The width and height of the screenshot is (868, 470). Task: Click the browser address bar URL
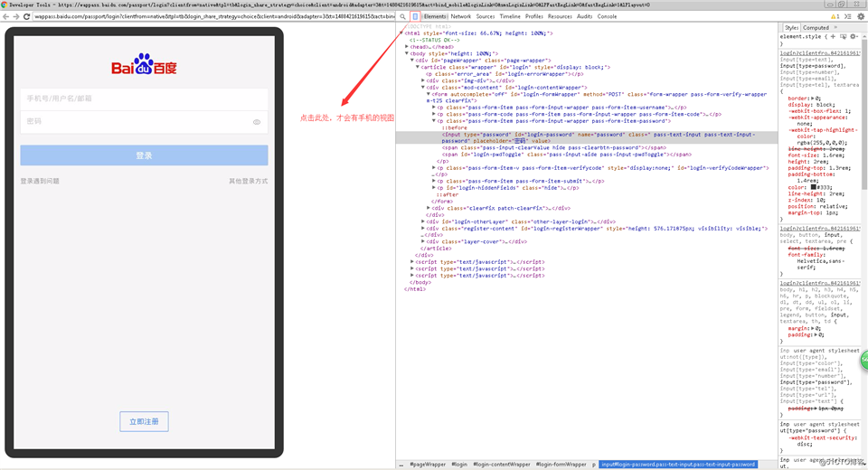tap(213, 16)
